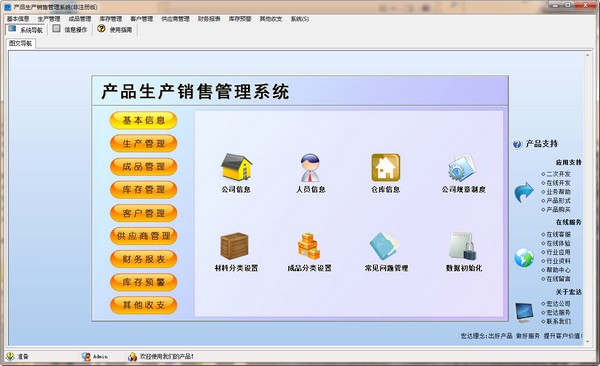Switch to the 图文导航 tab
This screenshot has height=366, width=600.
click(x=21, y=43)
